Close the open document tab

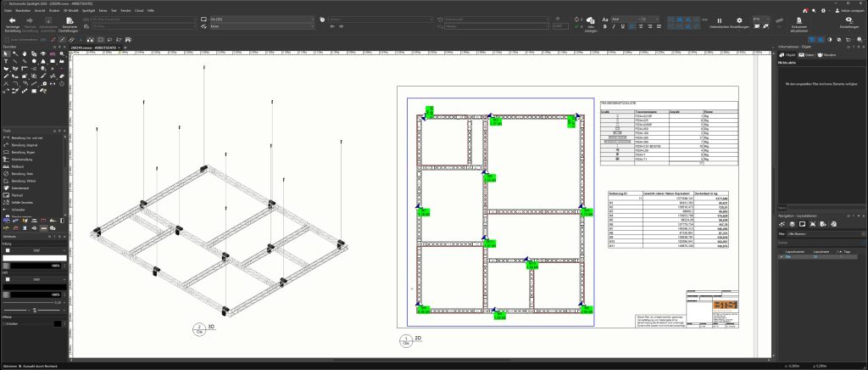(120, 48)
